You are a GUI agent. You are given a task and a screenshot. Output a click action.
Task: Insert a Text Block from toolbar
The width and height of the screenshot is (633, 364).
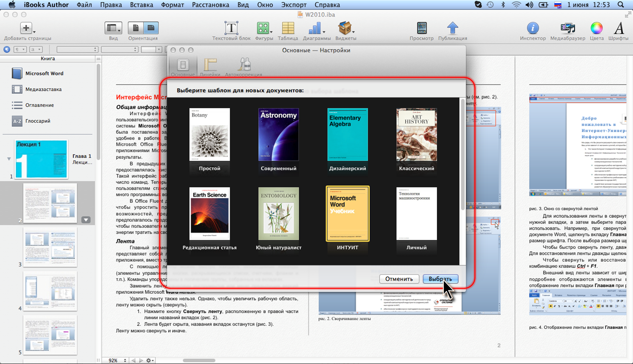231,28
